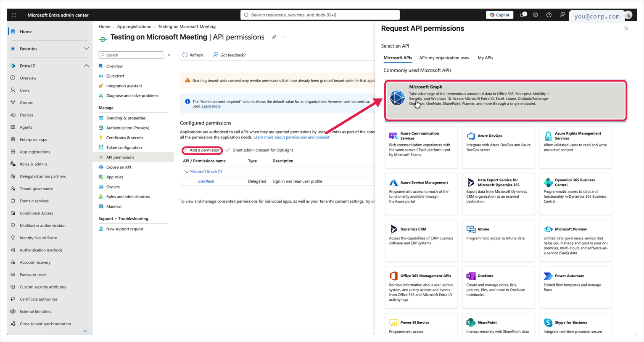Open Conditional Access in sidebar
The width and height of the screenshot is (644, 342).
(37, 213)
